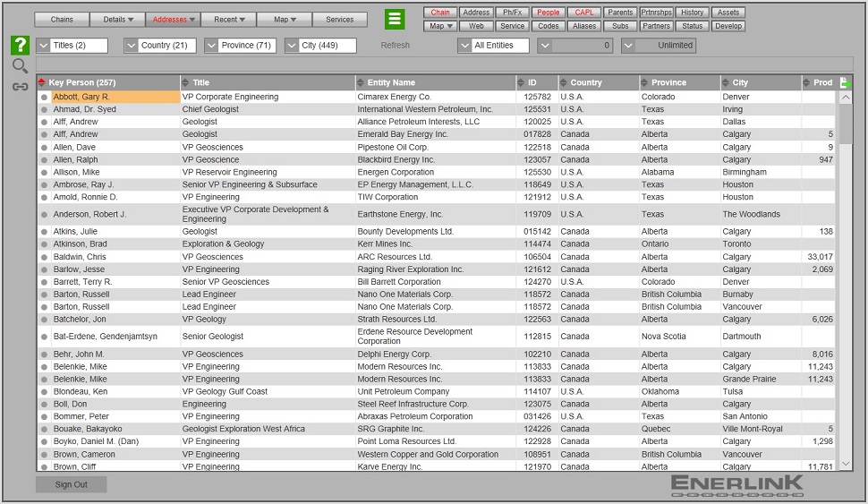Image resolution: width=868 pixels, height=504 pixels.
Task: Toggle the row bullet for Allen, Dave
Action: click(x=44, y=148)
